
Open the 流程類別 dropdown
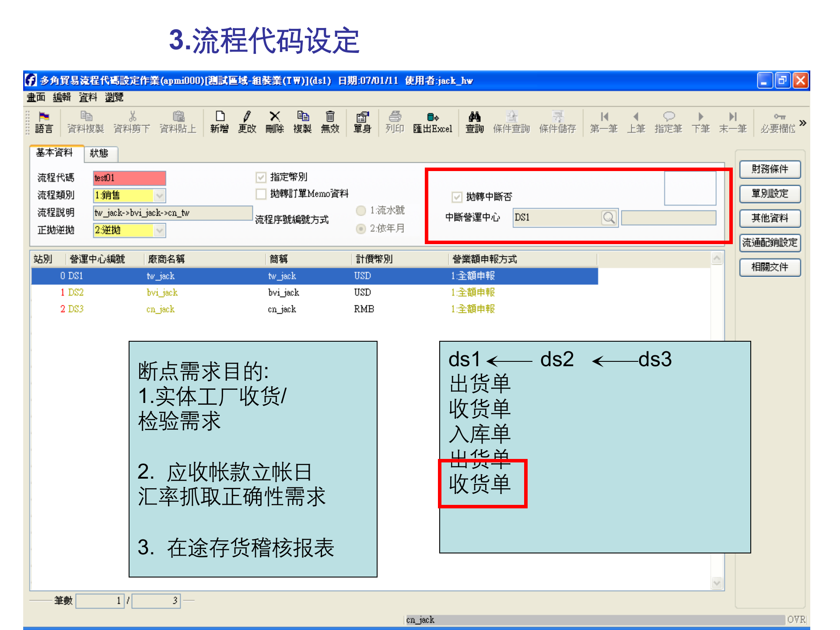click(160, 196)
